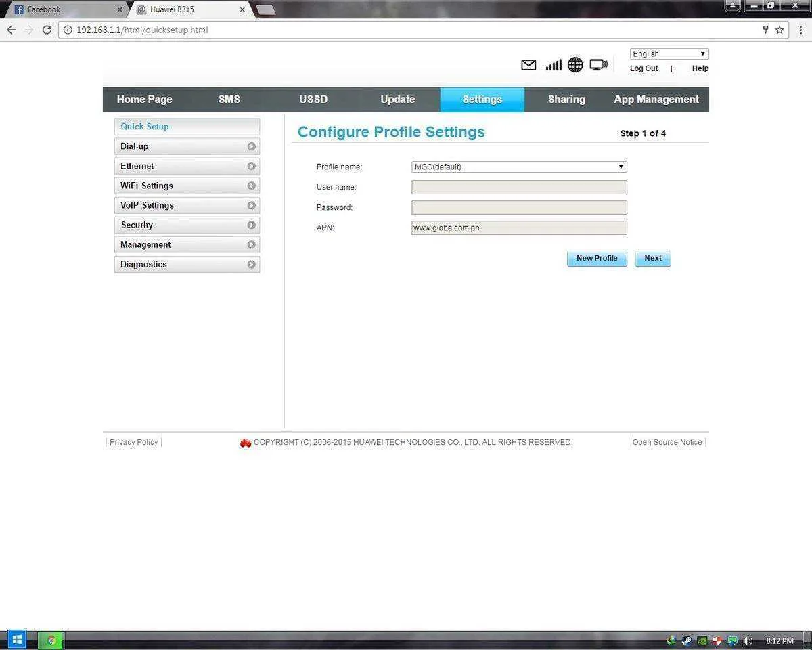812x650 pixels.
Task: Click the New Profile button
Action: (597, 259)
